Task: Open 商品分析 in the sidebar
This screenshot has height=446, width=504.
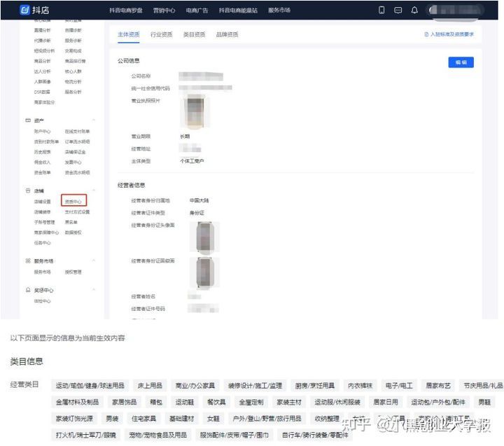Action: (43, 61)
